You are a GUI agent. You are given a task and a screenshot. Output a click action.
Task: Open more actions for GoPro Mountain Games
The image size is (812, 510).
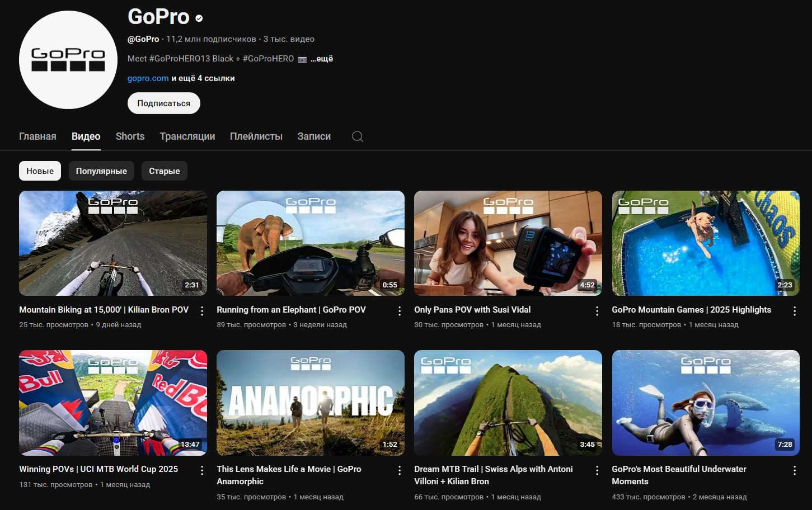tap(795, 311)
